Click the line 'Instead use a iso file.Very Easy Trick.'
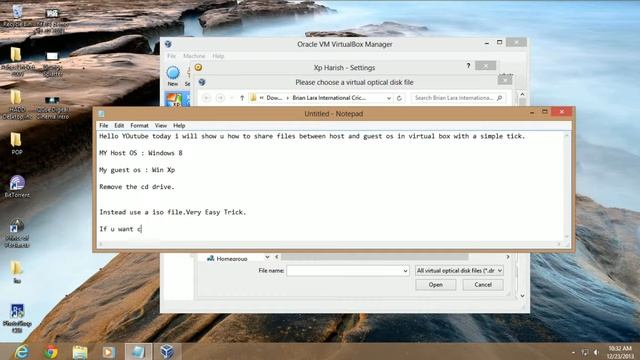Viewport: 640px width, 360px height. pos(173,212)
